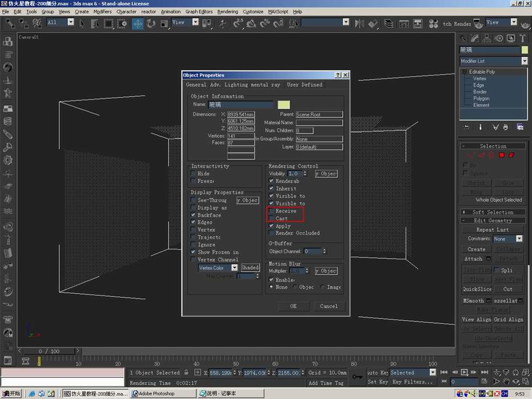
Task: Switch to the User Defined tab
Action: [304, 85]
